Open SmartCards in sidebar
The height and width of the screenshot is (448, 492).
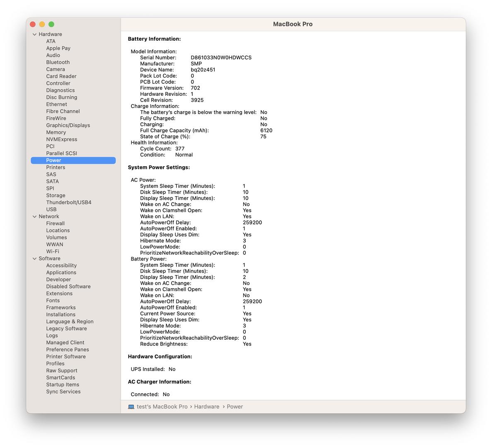pyautogui.click(x=61, y=377)
